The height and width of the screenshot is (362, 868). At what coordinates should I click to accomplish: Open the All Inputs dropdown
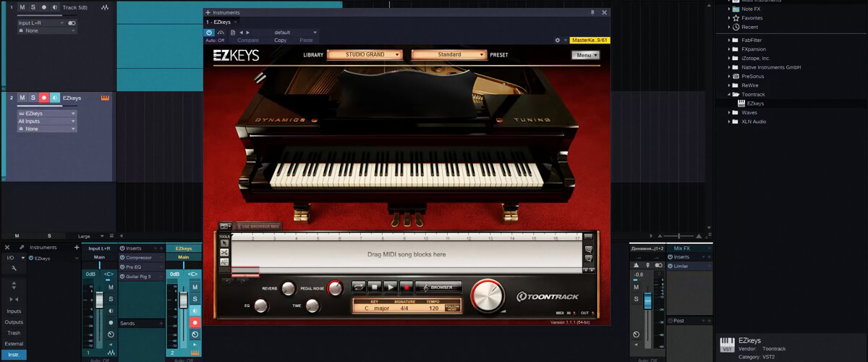click(46, 121)
